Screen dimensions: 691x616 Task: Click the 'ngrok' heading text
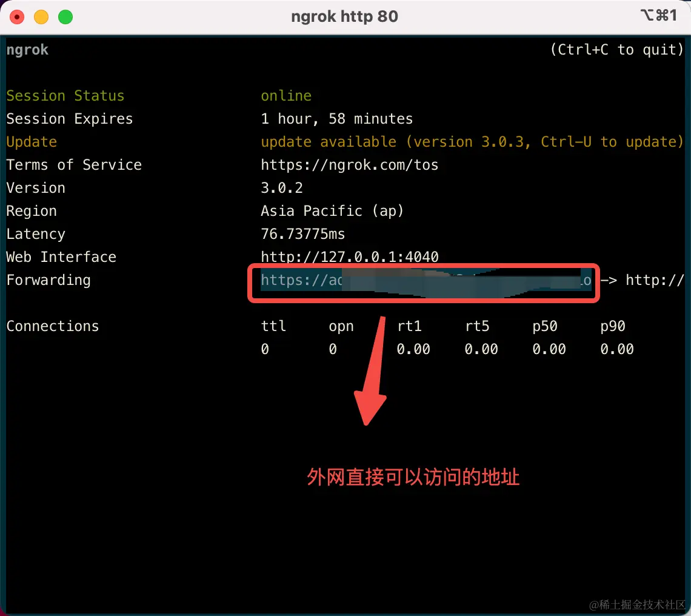pos(27,50)
